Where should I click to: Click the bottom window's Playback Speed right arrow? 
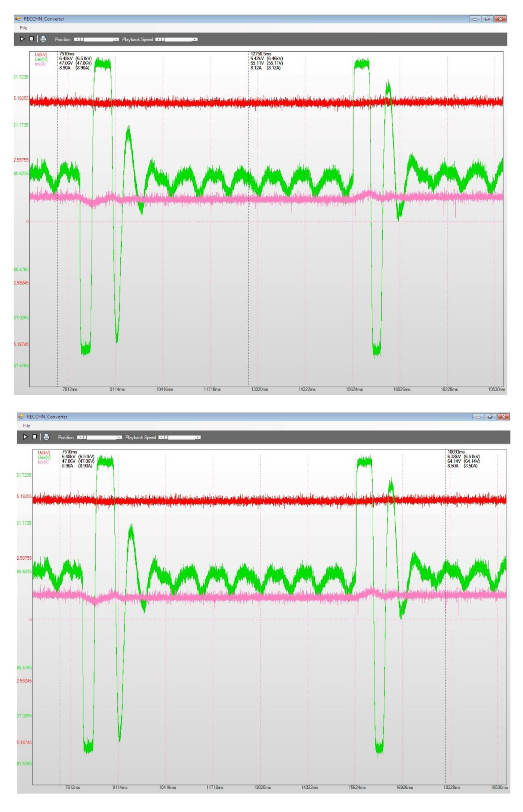click(x=198, y=437)
